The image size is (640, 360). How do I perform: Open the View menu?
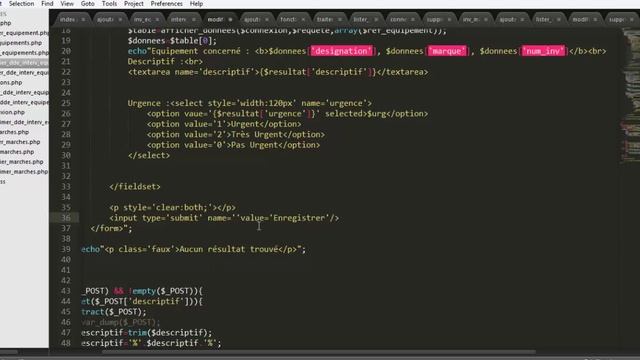(67, 4)
